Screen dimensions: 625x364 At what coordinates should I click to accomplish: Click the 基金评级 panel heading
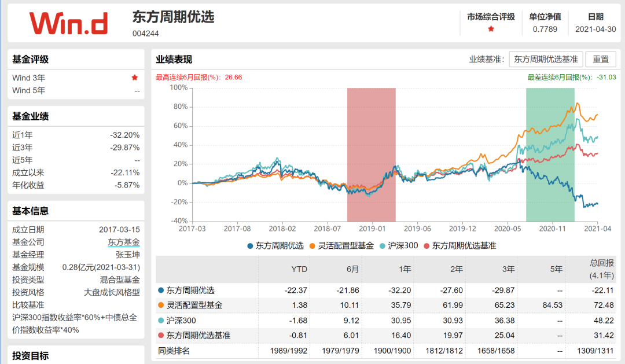click(30, 60)
